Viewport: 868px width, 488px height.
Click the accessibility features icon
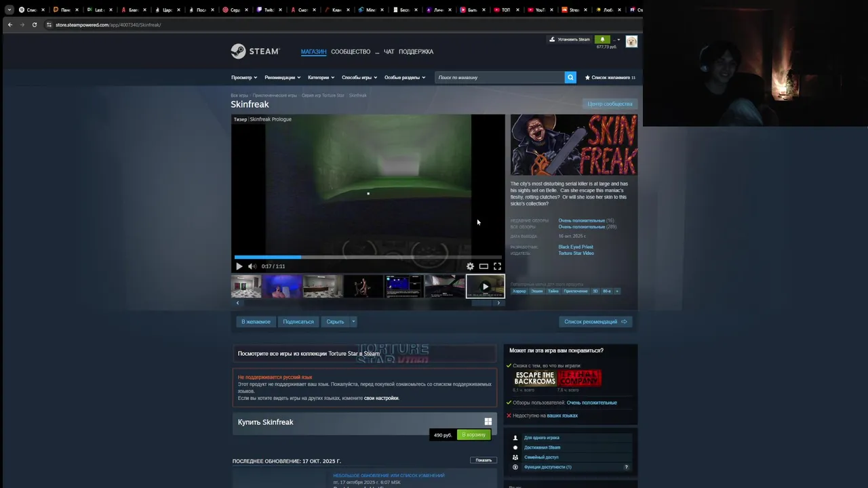[515, 467]
